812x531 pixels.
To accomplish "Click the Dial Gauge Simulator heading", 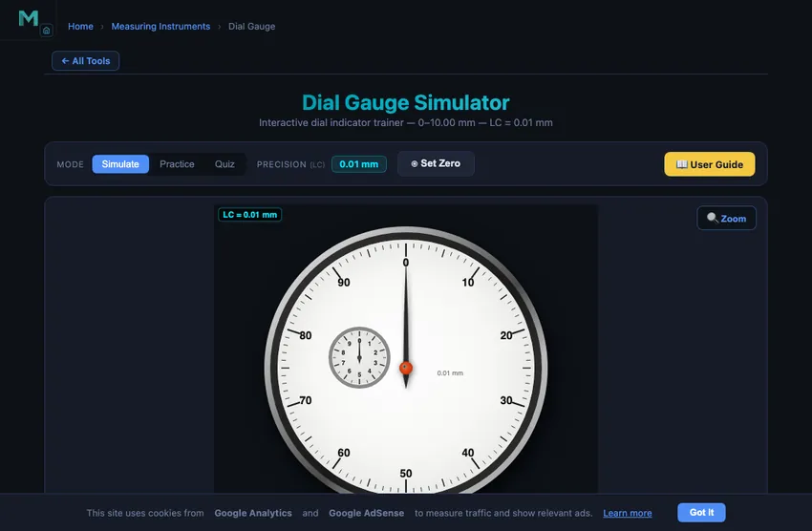I will 406,102.
